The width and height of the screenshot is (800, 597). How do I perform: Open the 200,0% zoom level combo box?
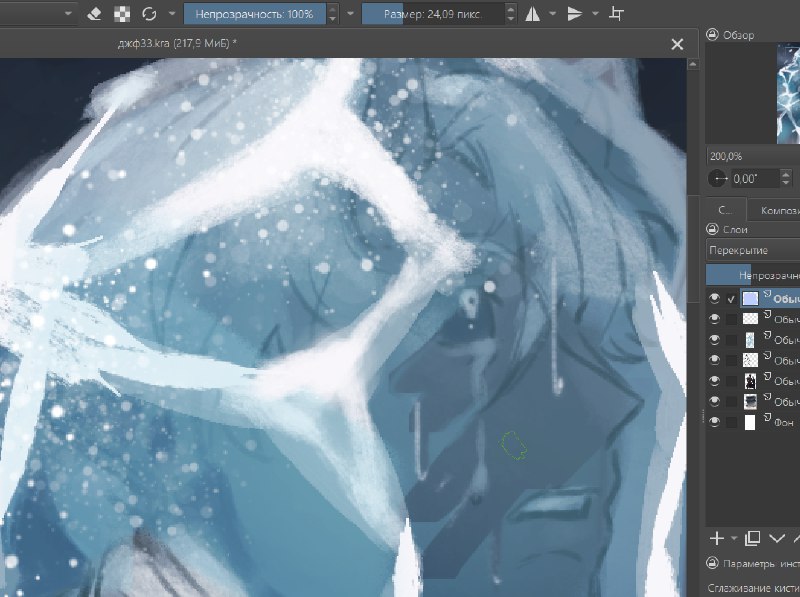point(753,156)
